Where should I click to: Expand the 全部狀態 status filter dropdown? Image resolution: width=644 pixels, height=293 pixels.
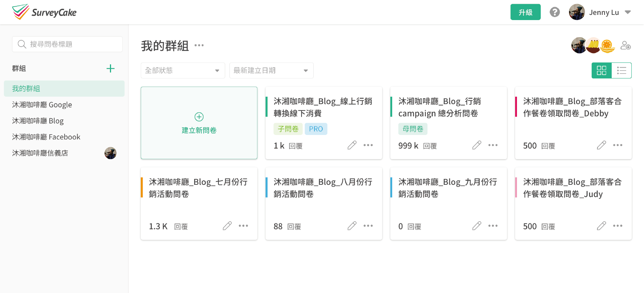click(x=183, y=70)
